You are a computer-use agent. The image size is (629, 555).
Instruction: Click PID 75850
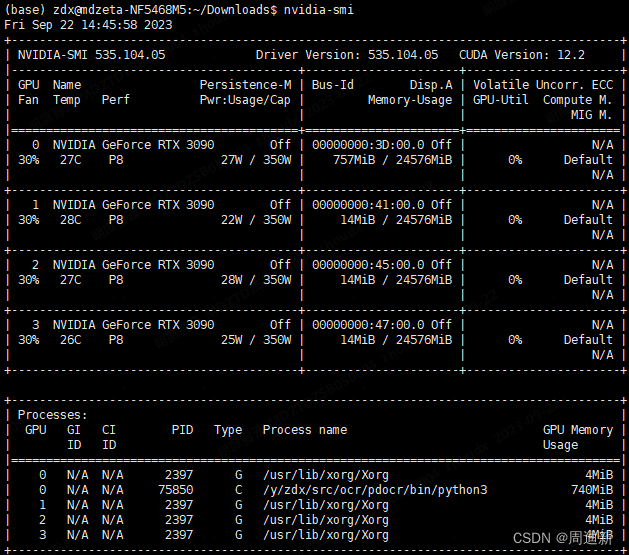pyautogui.click(x=176, y=490)
